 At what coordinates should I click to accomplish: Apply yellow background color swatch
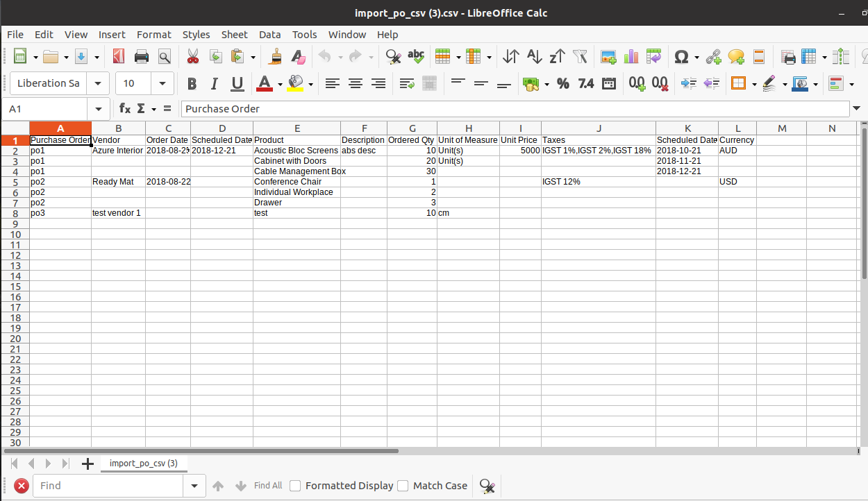pos(296,84)
